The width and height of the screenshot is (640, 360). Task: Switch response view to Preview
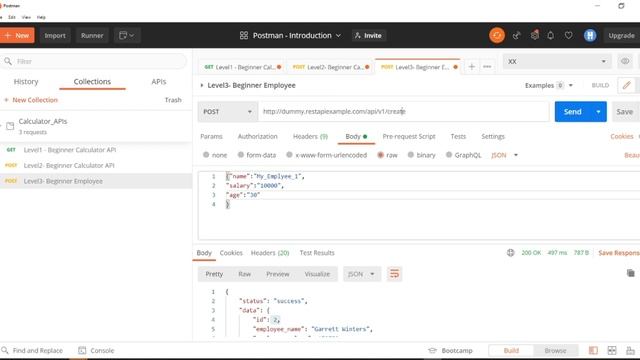[278, 274]
